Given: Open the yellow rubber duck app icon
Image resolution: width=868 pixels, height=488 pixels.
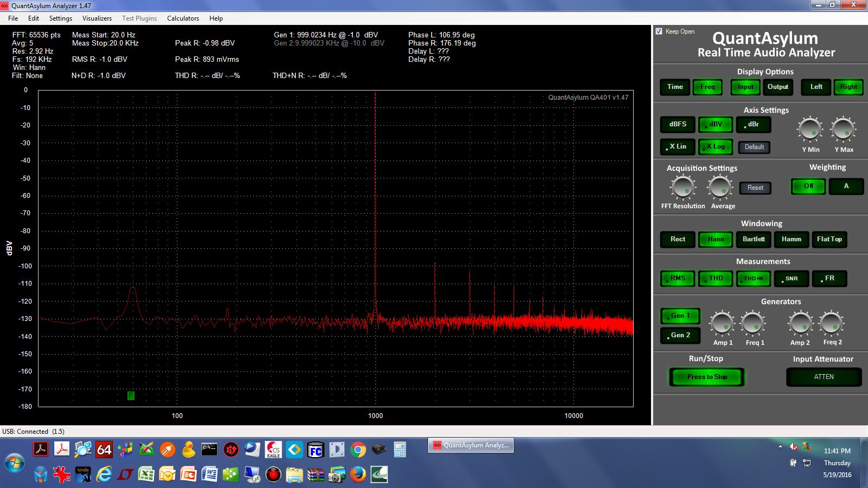Looking at the screenshot, I should pos(188,450).
